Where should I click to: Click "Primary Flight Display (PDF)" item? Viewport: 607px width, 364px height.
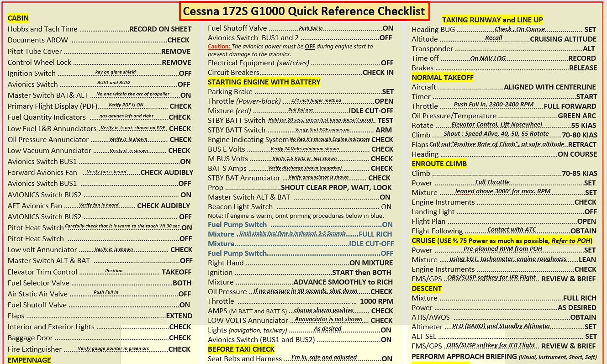point(100,106)
